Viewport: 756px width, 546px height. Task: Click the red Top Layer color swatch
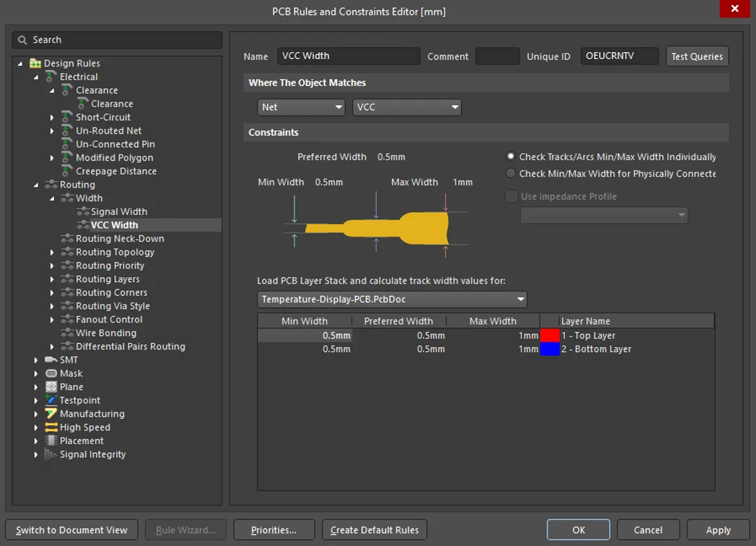(x=550, y=335)
